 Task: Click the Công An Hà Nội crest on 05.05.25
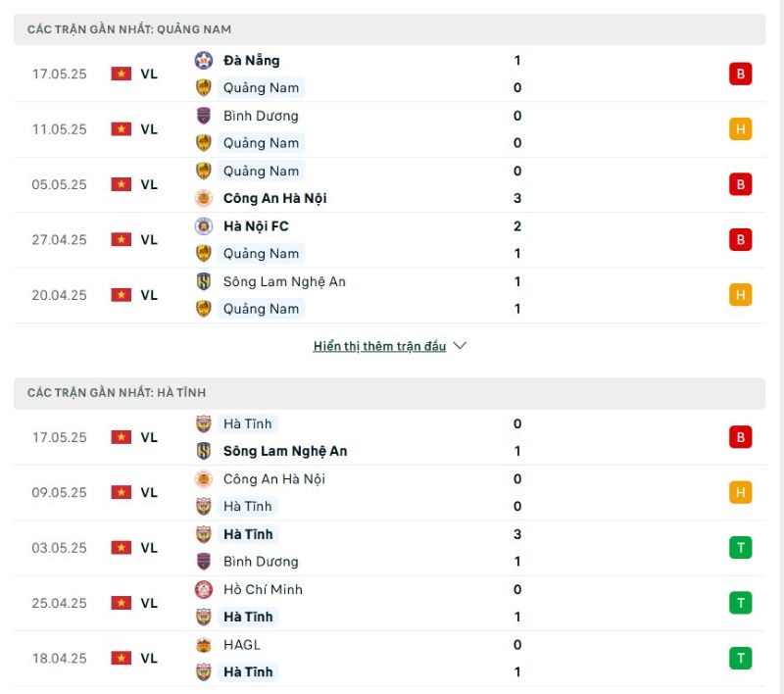(x=204, y=198)
